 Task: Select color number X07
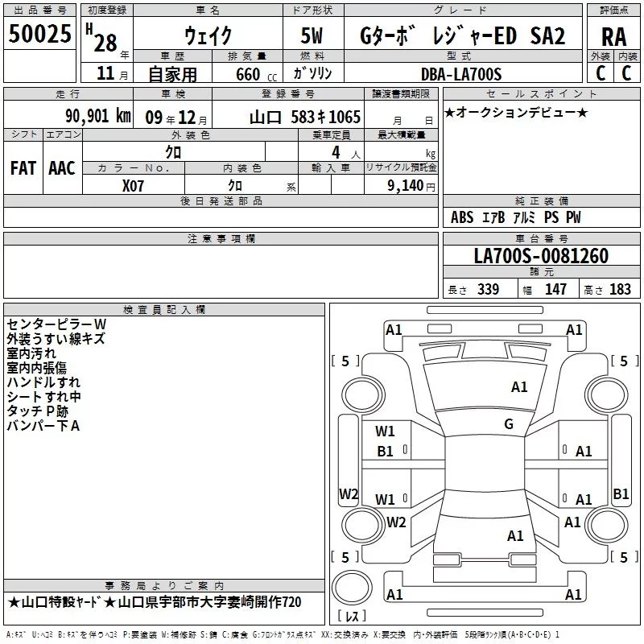(133, 186)
